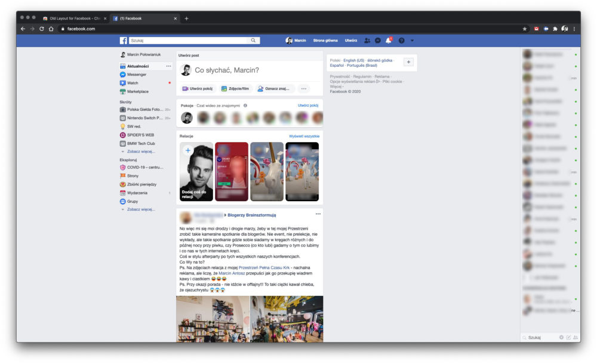This screenshot has width=597, height=364.
Task: Click the search magnifier icon in Facebook bar
Action: (253, 41)
